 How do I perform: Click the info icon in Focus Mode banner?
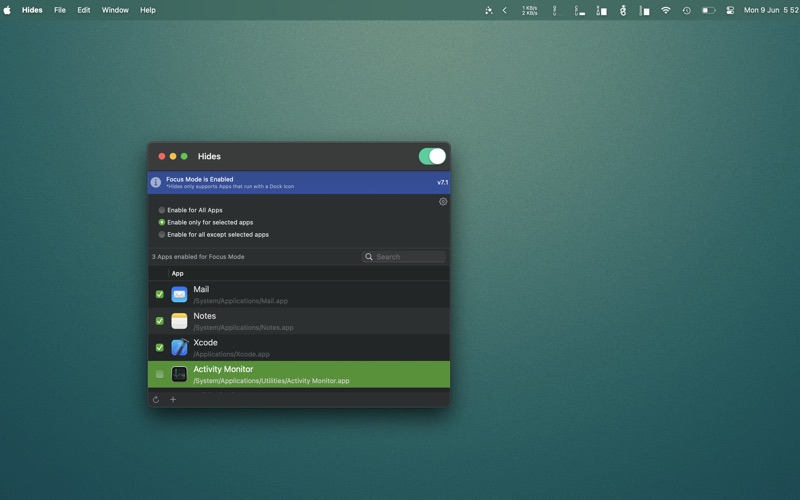click(x=156, y=182)
